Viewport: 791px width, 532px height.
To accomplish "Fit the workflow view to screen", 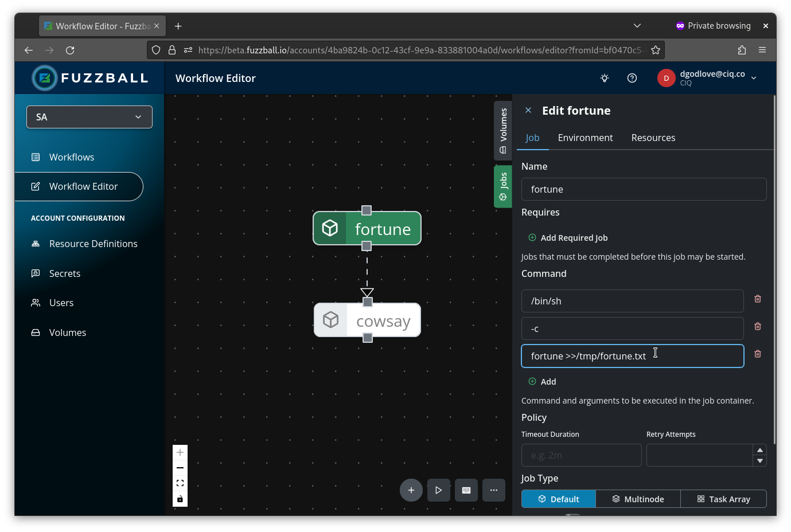I will (180, 483).
